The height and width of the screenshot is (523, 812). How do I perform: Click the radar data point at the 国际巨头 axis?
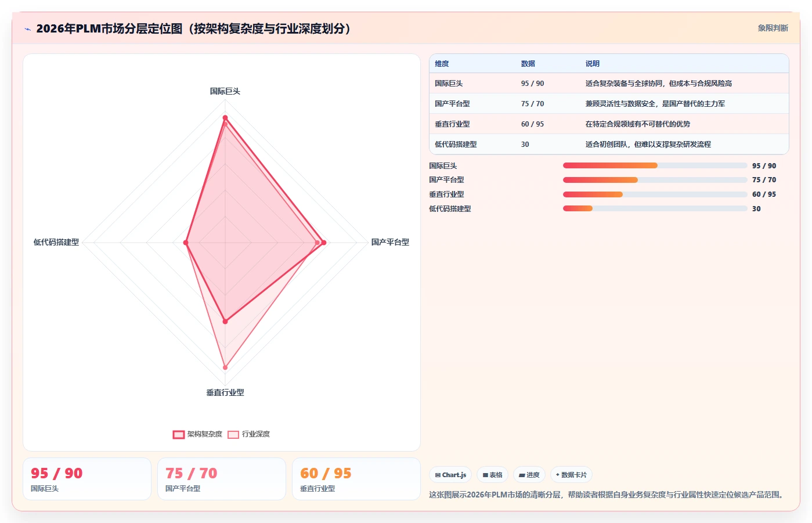pos(225,118)
